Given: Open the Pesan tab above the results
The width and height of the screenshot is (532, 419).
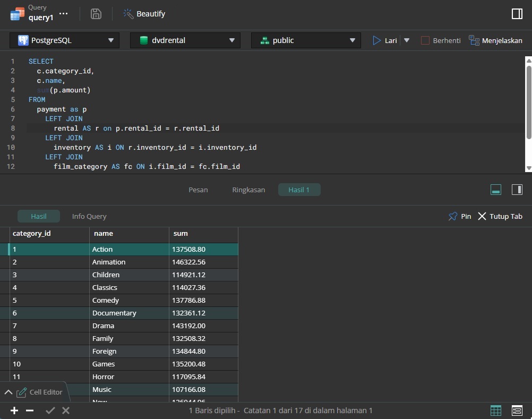Looking at the screenshot, I should coord(198,190).
